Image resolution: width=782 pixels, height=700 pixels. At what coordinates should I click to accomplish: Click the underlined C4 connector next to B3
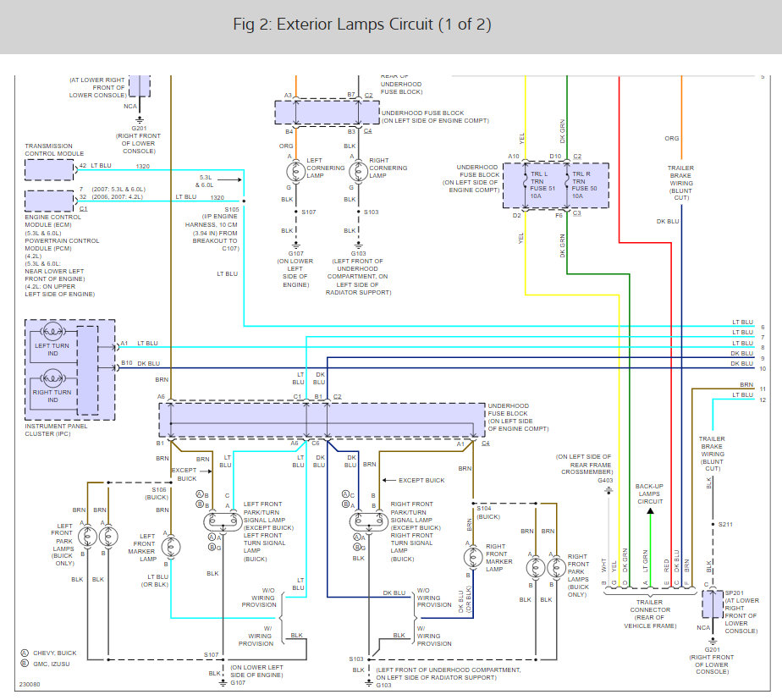[x=367, y=131]
